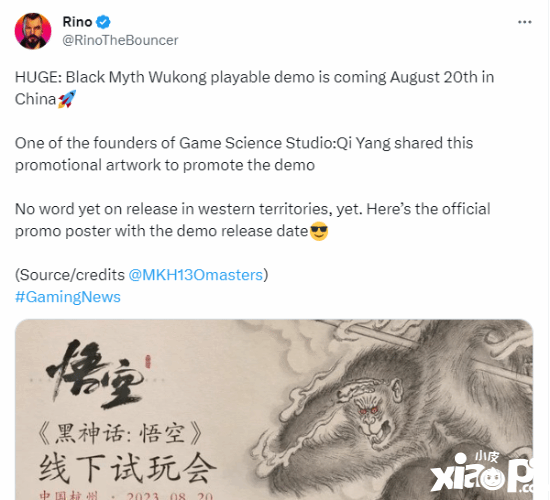Click the paragraph mentioning Game Science Studio
Screen dimensions: 550x500
point(244,154)
